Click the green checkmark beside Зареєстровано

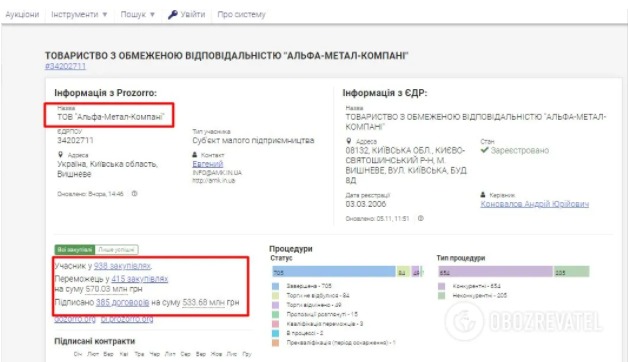[x=485, y=150]
